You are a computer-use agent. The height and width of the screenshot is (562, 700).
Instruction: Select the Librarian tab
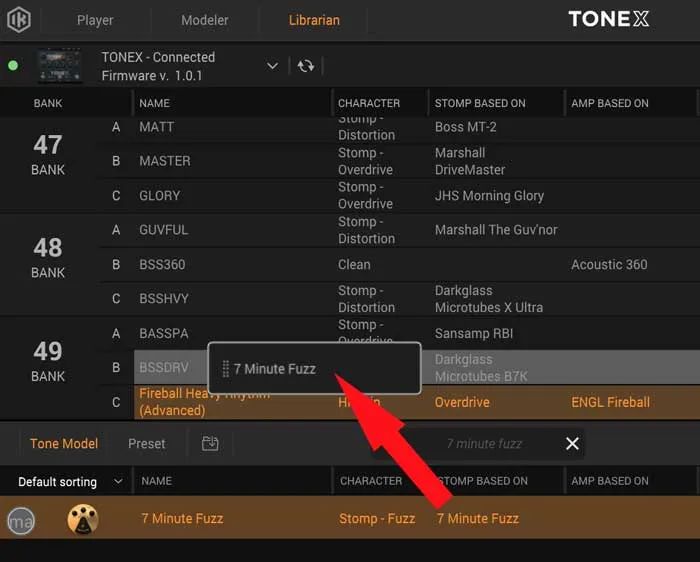pos(314,20)
